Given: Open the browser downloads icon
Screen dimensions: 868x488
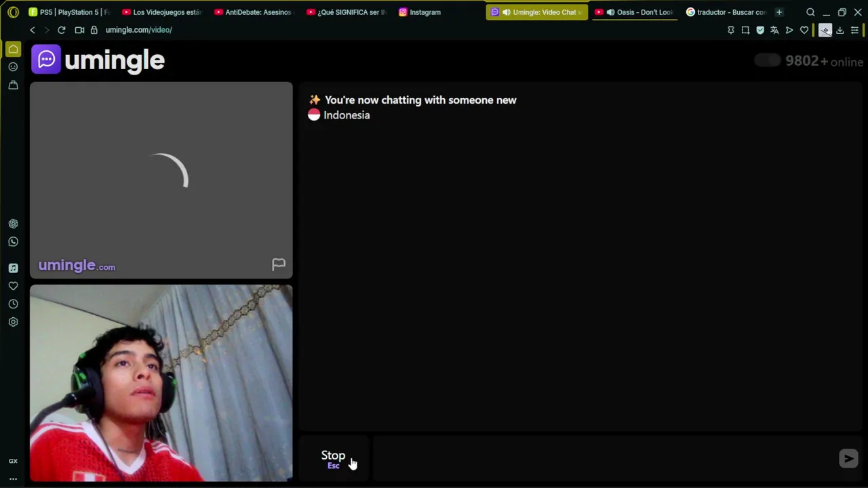Looking at the screenshot, I should (840, 30).
